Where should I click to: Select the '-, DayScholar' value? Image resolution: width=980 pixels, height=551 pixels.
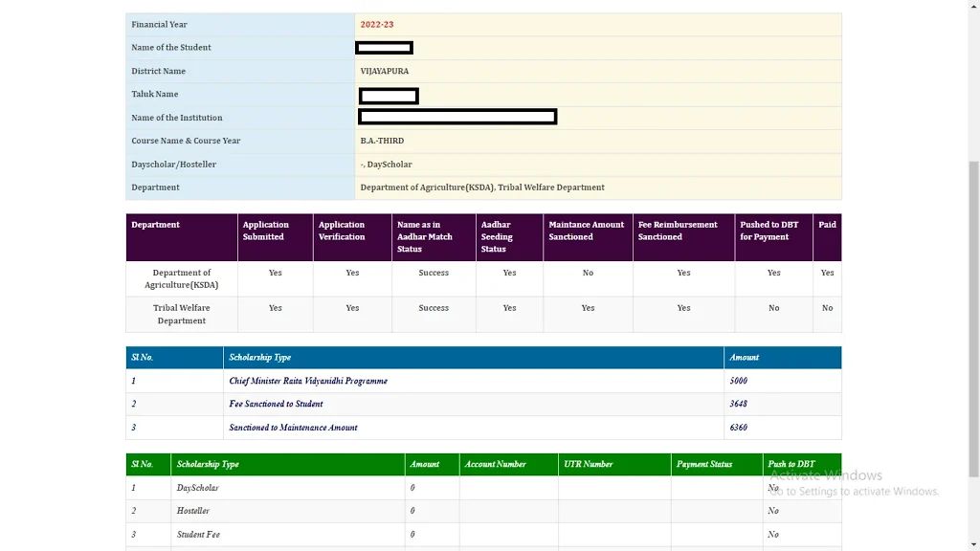click(387, 165)
